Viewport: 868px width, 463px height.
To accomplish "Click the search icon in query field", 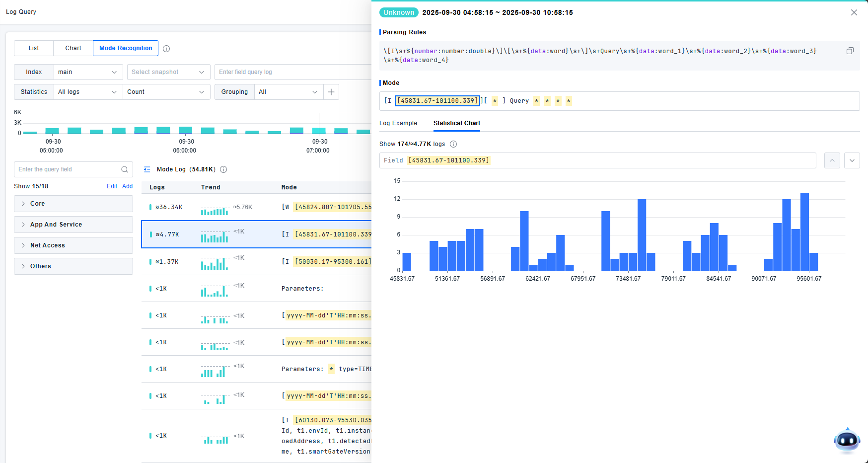I will click(x=125, y=169).
